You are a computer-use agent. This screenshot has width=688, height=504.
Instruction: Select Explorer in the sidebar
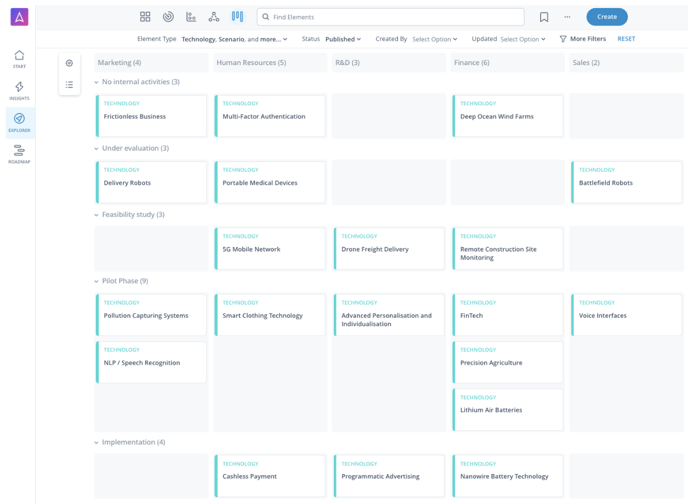click(19, 122)
